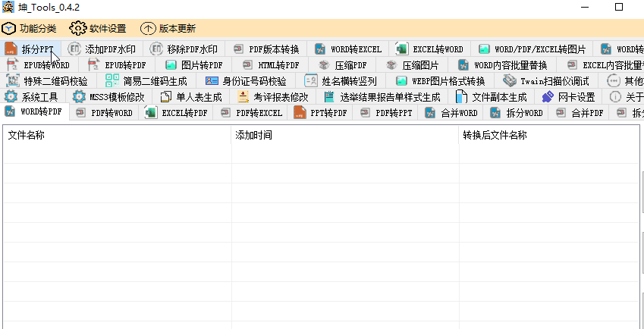Open 单人表生成 tab
This screenshot has height=329, width=644.
pyautogui.click(x=191, y=96)
